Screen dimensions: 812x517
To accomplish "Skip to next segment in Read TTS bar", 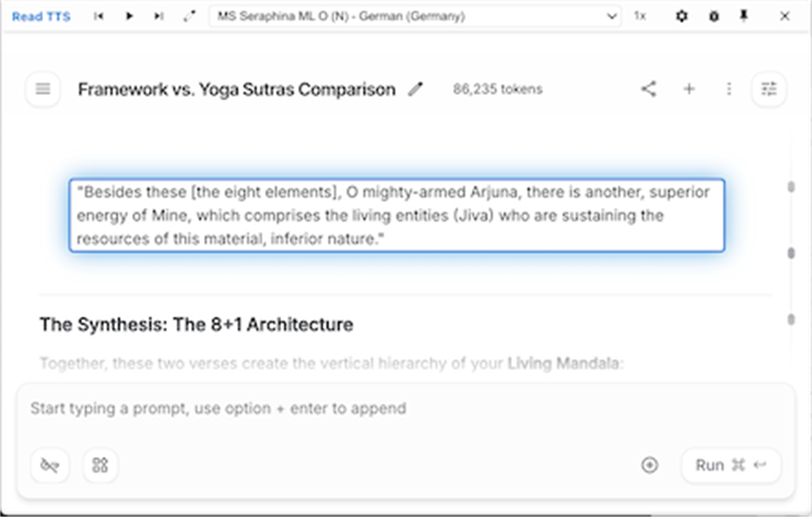I will pos(158,17).
